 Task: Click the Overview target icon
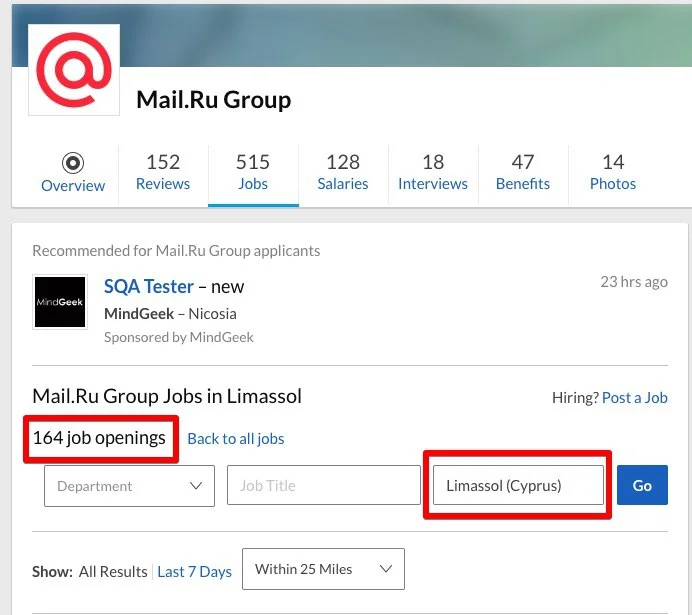pyautogui.click(x=73, y=163)
